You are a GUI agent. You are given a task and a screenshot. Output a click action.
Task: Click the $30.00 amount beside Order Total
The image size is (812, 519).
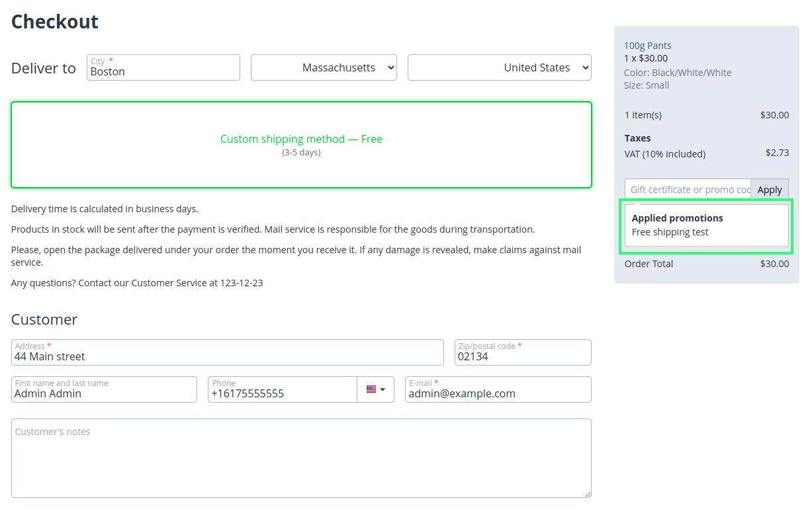point(775,264)
